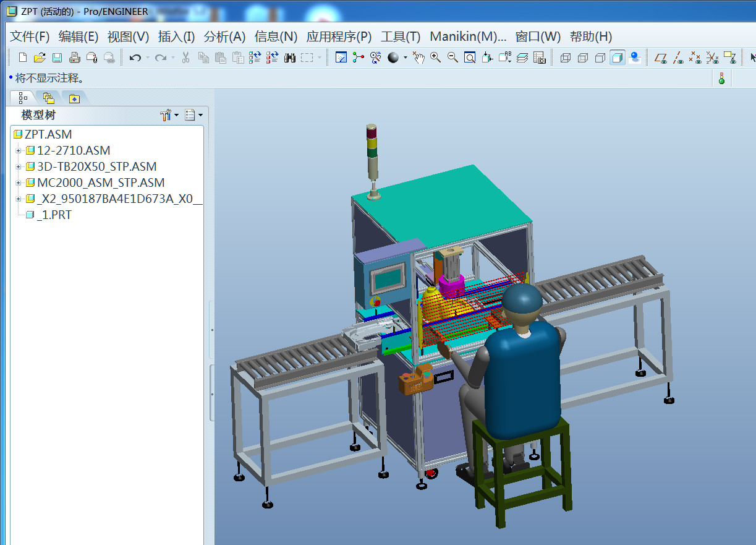Open the Find binoculars tool
756x545 pixels.
(x=290, y=58)
